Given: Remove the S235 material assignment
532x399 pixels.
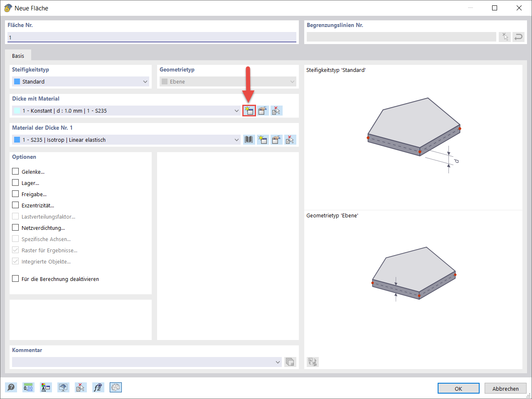Looking at the screenshot, I should click(290, 139).
